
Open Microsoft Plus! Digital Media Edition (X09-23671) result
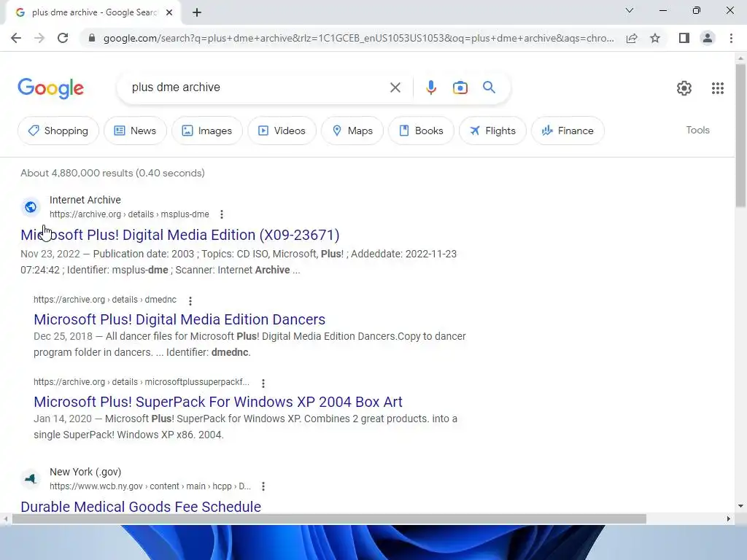[180, 235]
